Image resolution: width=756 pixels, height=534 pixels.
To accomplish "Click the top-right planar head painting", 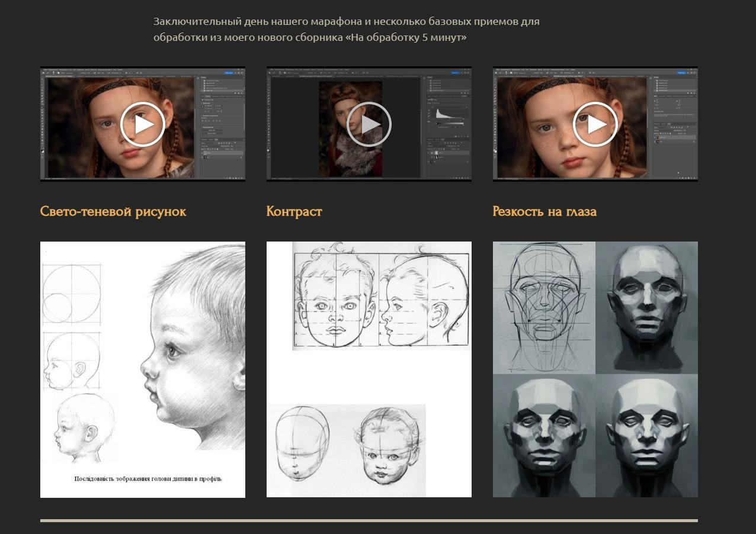I will [x=647, y=307].
